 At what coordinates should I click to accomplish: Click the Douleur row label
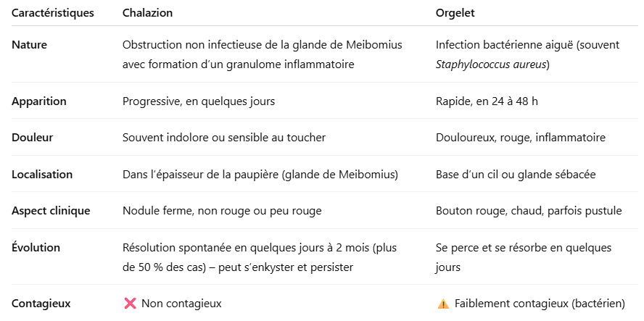pos(33,138)
